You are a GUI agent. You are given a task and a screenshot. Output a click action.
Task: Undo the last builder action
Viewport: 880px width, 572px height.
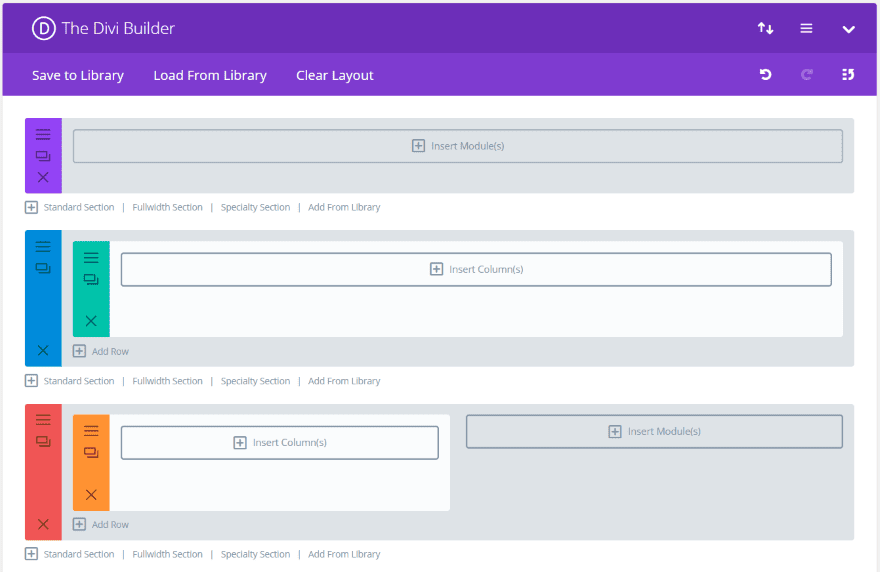pyautogui.click(x=766, y=74)
